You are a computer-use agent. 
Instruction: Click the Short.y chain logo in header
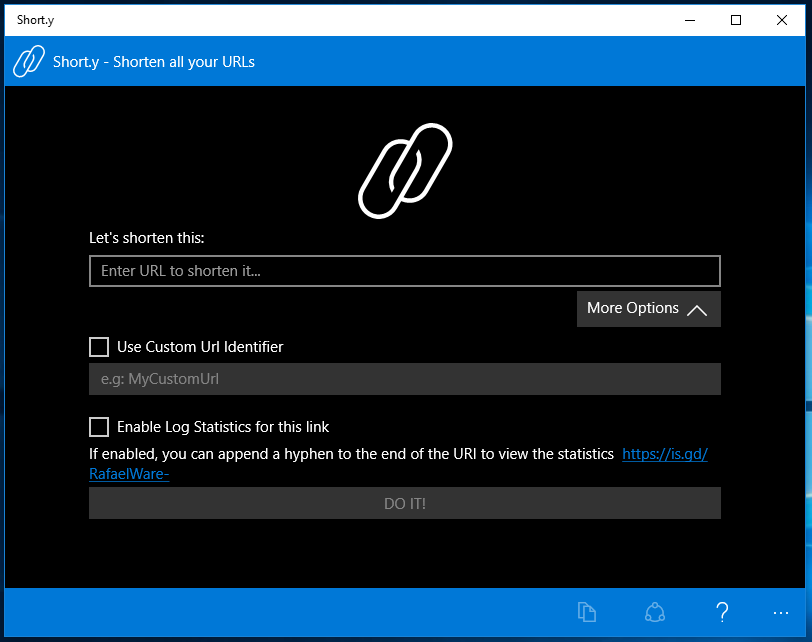click(x=29, y=61)
